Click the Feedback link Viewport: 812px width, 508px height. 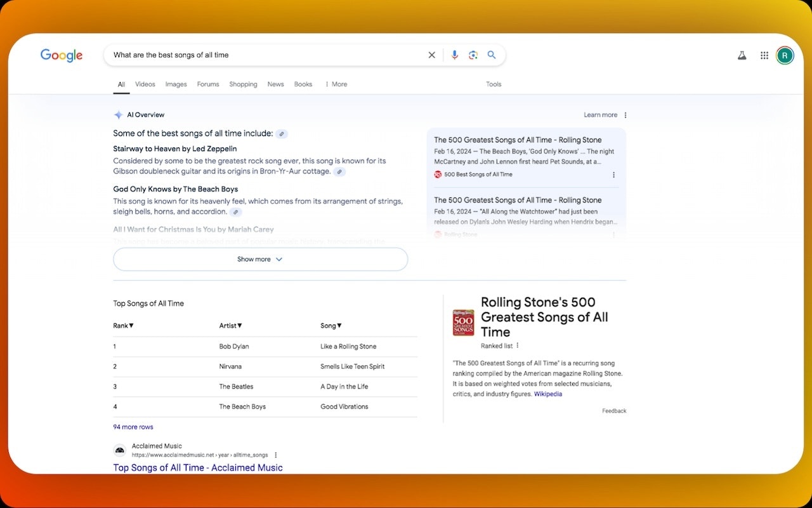tap(614, 411)
